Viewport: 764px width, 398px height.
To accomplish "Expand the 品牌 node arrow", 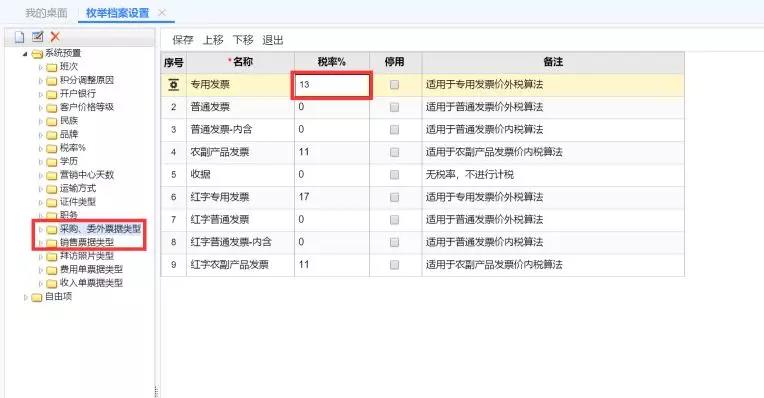I will 41,135.
